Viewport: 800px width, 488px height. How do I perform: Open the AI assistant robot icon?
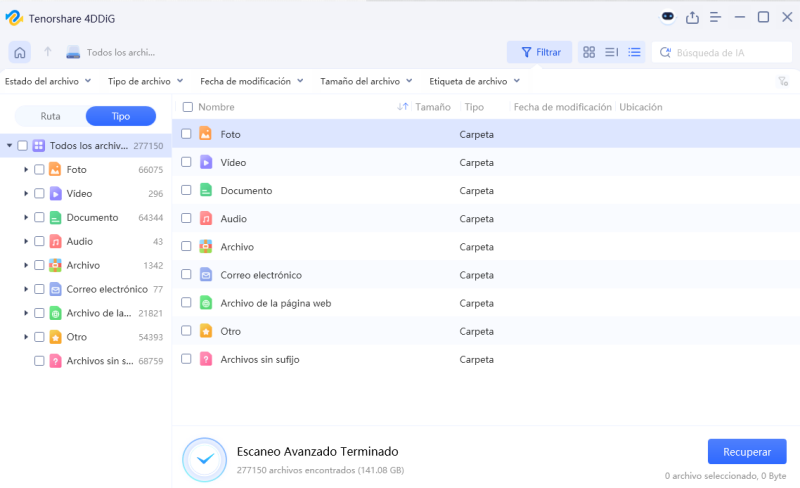668,17
